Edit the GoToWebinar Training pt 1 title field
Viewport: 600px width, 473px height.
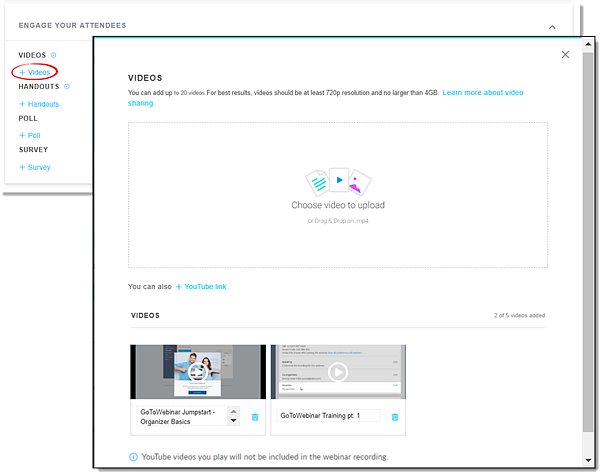(328, 416)
